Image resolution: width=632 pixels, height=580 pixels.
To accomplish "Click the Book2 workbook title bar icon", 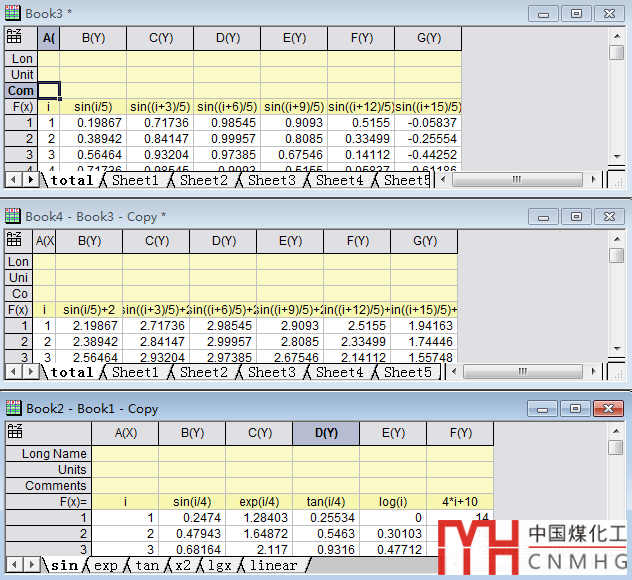I will (13, 408).
